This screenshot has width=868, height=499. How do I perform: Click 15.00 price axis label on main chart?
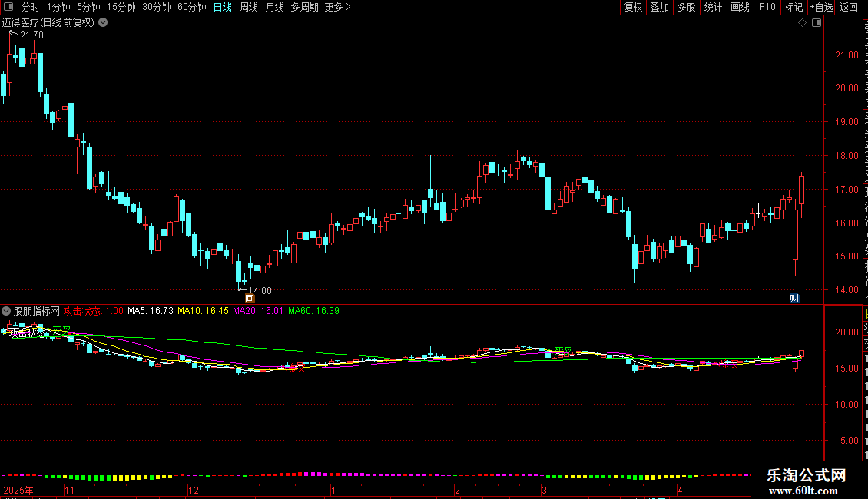pos(847,256)
